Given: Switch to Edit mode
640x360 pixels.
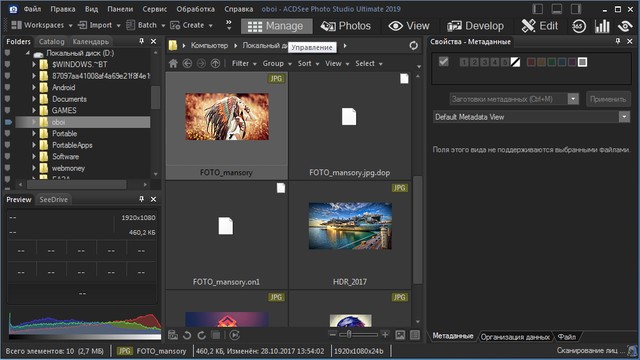Looking at the screenshot, I should tap(540, 26).
